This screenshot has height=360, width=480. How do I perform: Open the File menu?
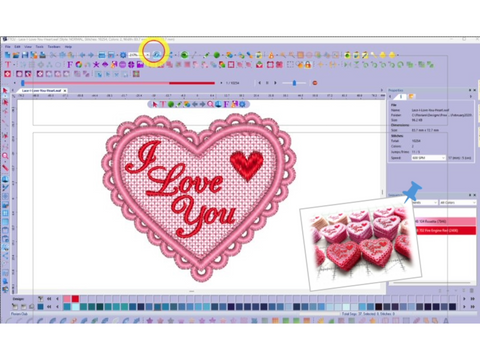point(8,47)
